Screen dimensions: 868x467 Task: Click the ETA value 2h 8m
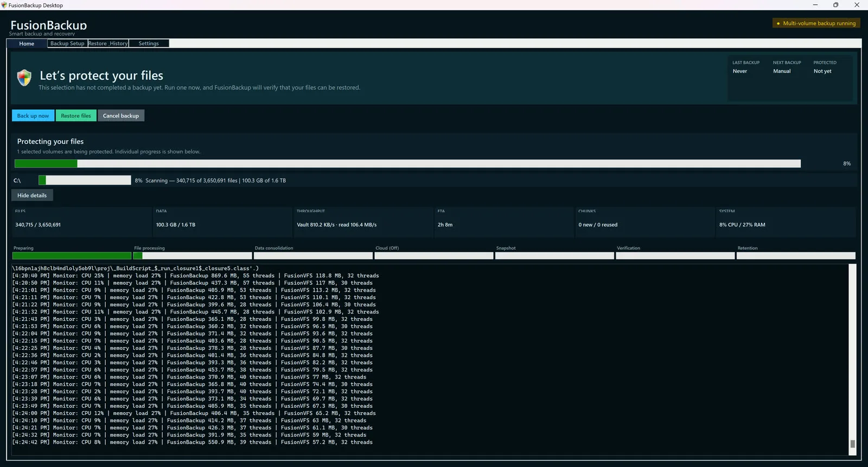[445, 225]
